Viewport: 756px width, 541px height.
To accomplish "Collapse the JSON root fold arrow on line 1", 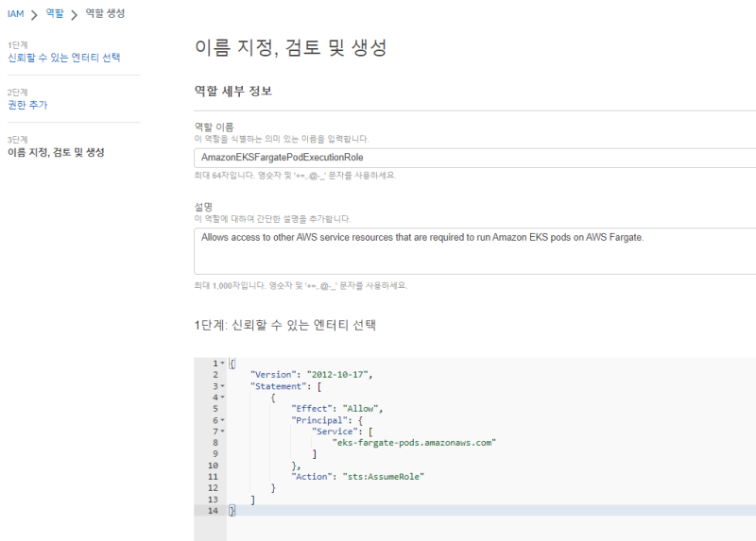I will coord(222,363).
